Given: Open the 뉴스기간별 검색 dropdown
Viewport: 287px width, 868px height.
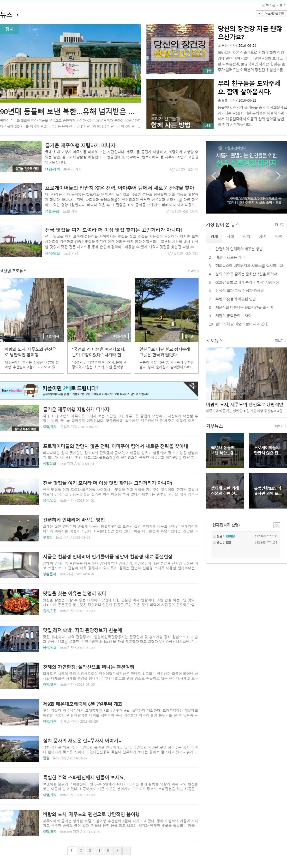Looking at the screenshot, I should (x=259, y=14).
